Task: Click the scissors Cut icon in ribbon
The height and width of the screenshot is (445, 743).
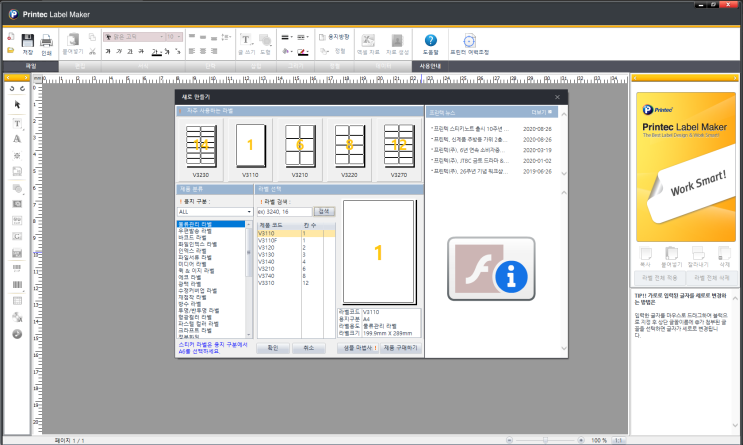Action: click(92, 51)
